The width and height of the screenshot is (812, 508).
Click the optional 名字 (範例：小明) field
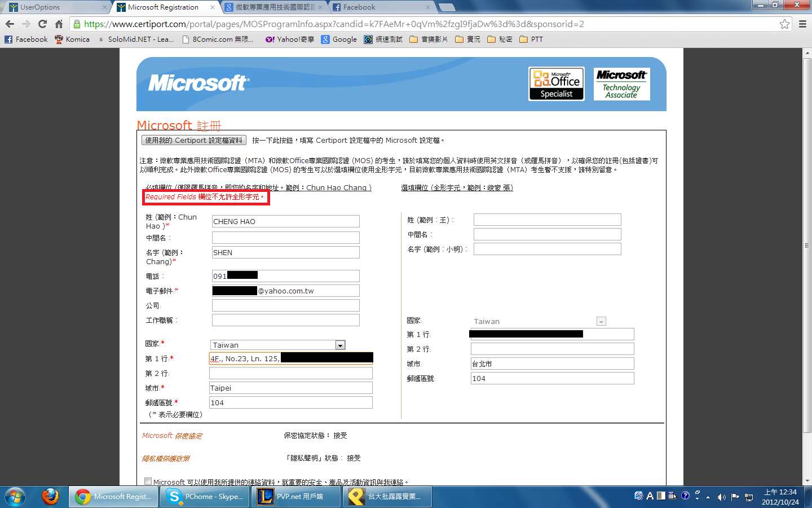548,249
